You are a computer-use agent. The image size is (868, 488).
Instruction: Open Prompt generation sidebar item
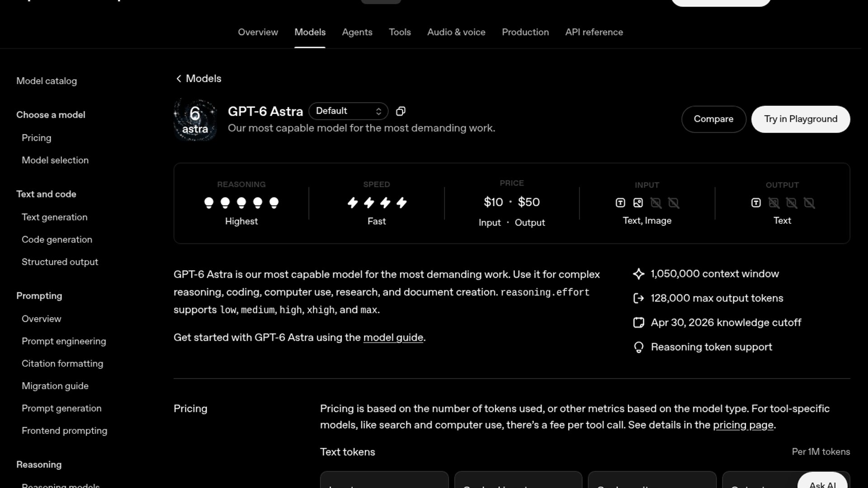pyautogui.click(x=61, y=408)
